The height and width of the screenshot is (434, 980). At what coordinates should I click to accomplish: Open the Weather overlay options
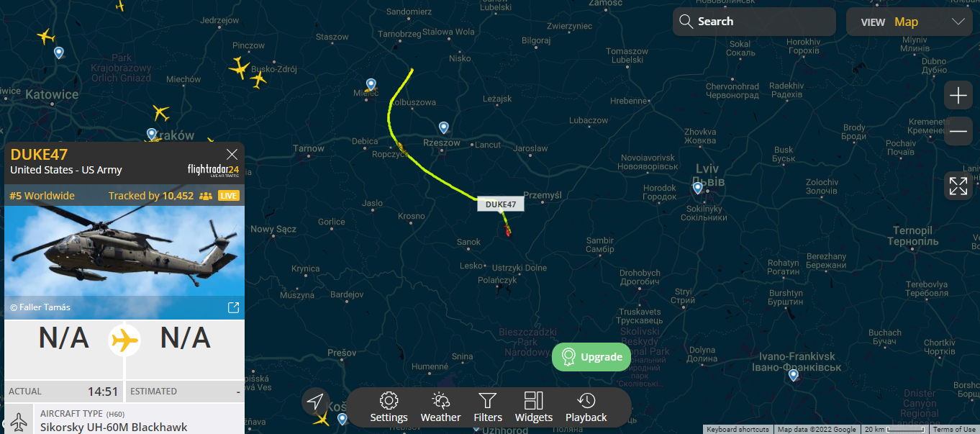[440, 407]
